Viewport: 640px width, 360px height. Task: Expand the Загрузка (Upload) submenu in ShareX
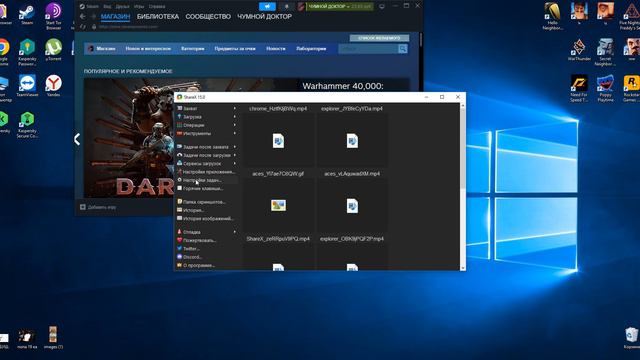206,117
